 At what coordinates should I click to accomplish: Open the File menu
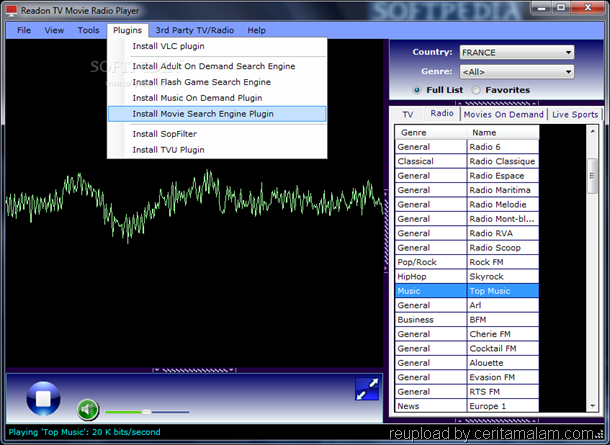coord(24,30)
